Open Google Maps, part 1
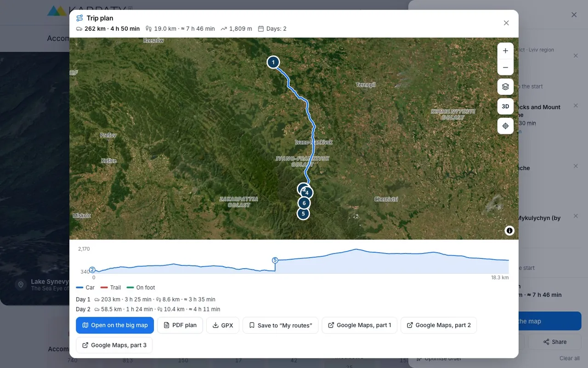 click(359, 325)
